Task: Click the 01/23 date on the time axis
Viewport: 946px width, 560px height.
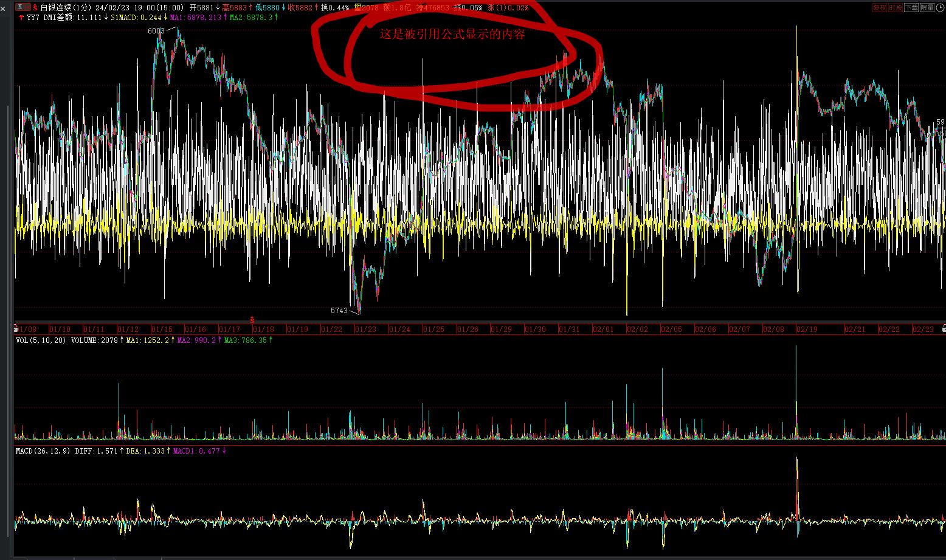Action: (x=366, y=330)
